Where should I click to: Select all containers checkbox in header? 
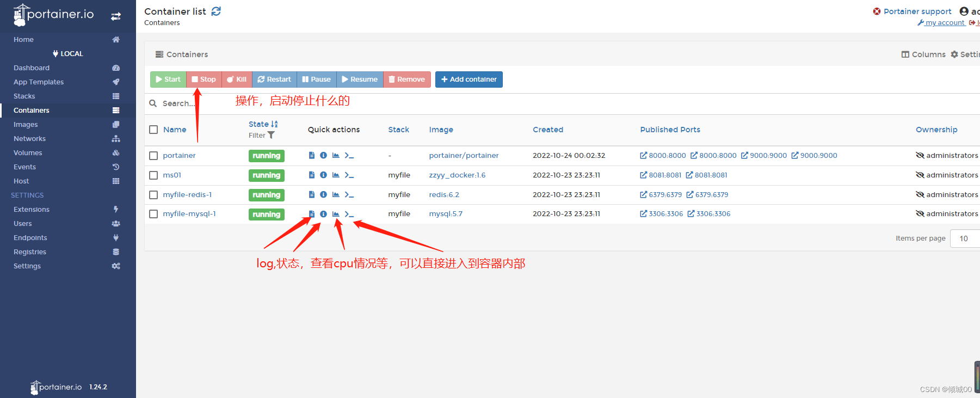click(x=153, y=130)
